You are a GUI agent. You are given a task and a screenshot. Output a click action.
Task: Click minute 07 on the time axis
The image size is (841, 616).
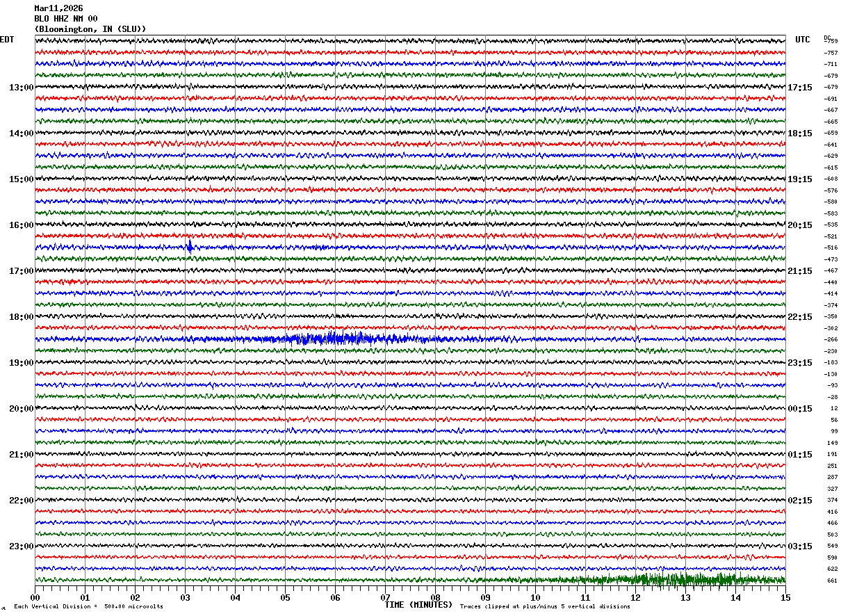[385, 597]
